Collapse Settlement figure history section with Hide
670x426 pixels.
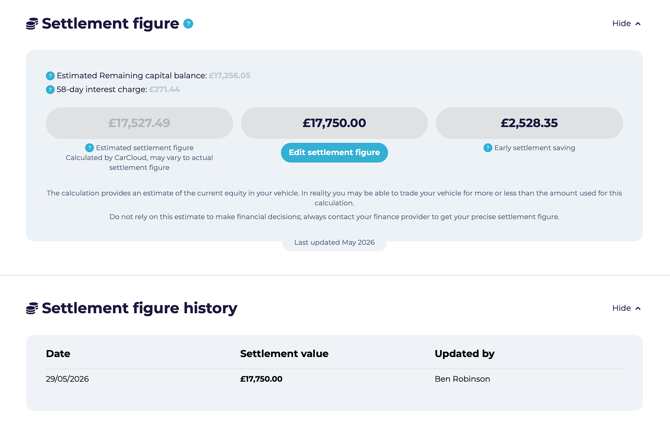[626, 308]
